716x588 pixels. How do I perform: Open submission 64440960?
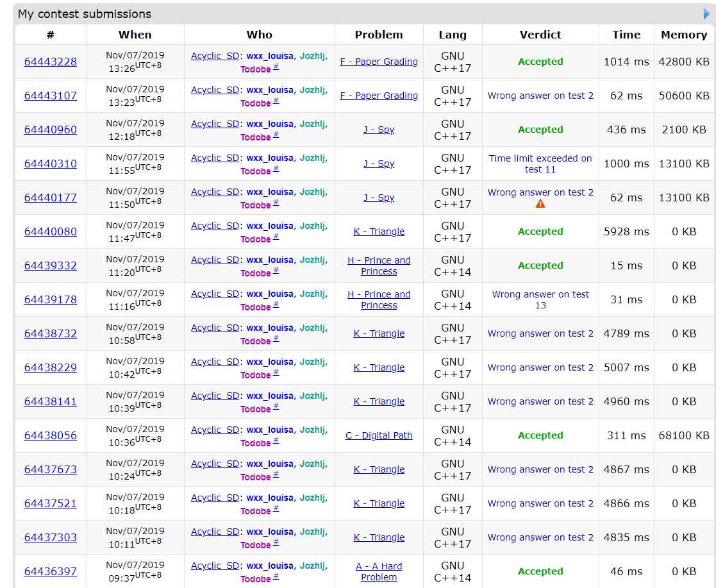(51, 130)
